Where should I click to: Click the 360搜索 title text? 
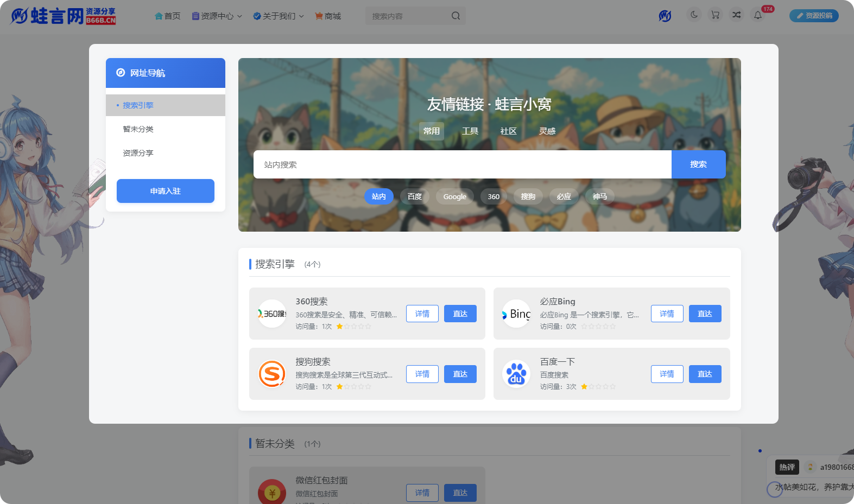click(x=312, y=302)
